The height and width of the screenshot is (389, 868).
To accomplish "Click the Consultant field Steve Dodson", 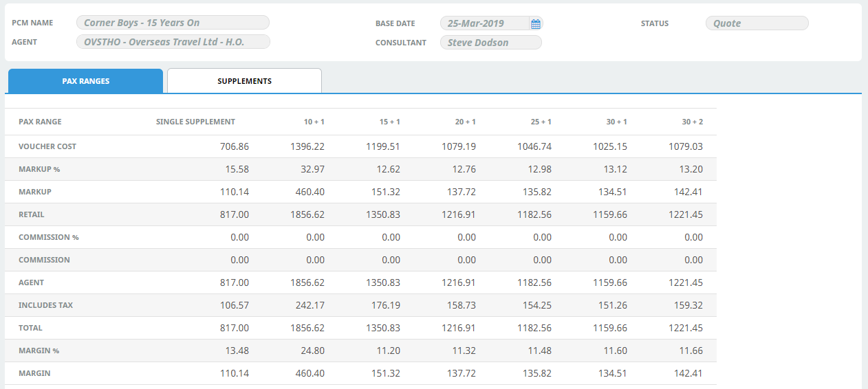I will (490, 43).
